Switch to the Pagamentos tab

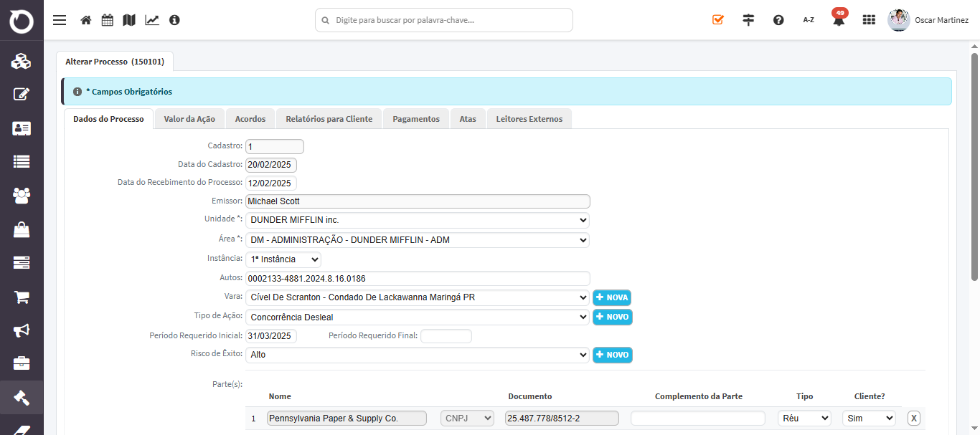(416, 119)
